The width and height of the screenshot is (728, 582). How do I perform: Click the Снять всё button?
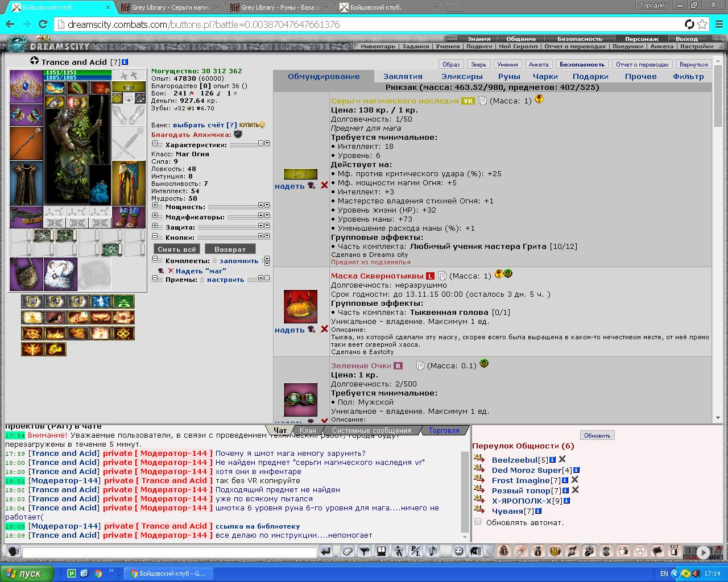coord(177,249)
